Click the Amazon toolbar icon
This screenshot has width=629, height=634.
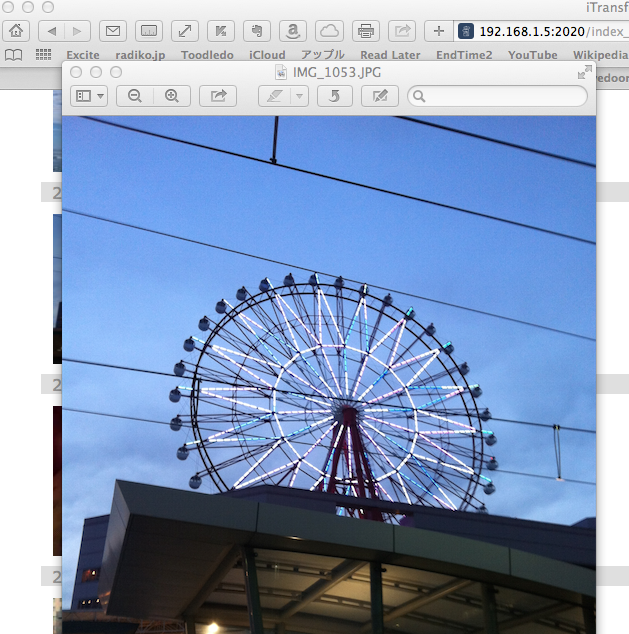coord(293,31)
